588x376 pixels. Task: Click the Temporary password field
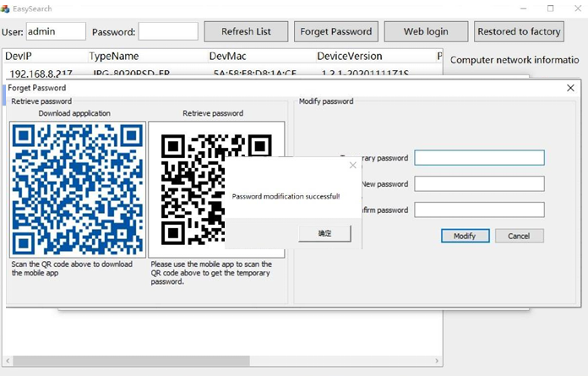(479, 158)
